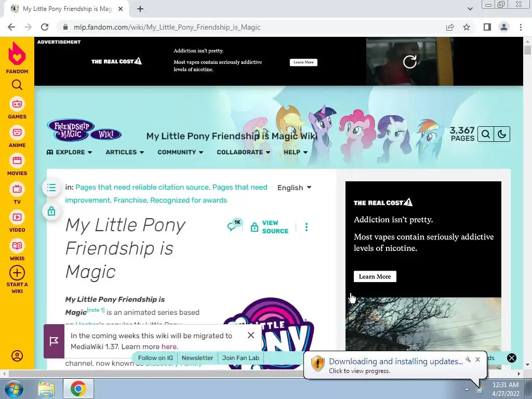Open the Anime section icon
Screen dimensions: 532x399
[x=17, y=132]
